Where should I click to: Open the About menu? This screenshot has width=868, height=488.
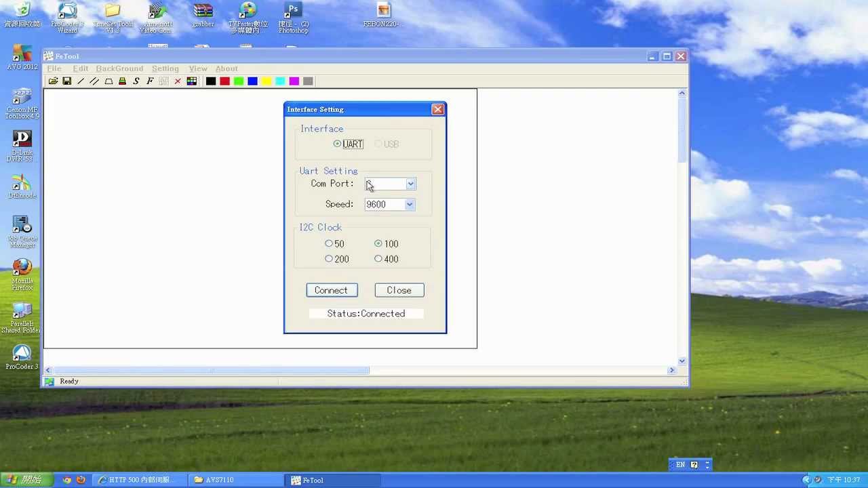[226, 68]
